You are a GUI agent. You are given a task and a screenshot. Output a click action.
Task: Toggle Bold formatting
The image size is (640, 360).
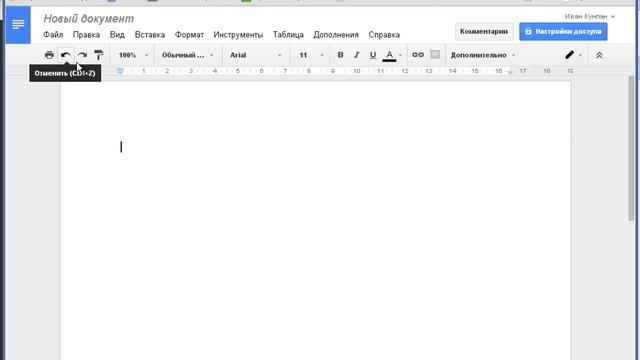point(340,55)
